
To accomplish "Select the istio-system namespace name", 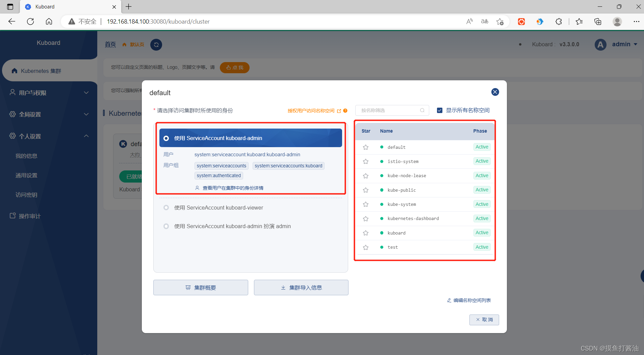I will pos(403,161).
